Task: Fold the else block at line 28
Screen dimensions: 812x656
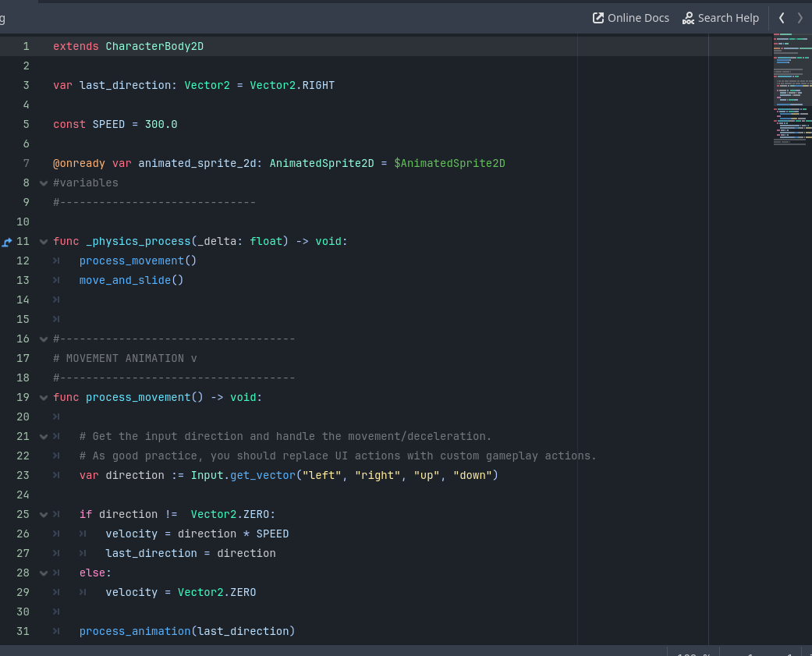Action: point(44,573)
